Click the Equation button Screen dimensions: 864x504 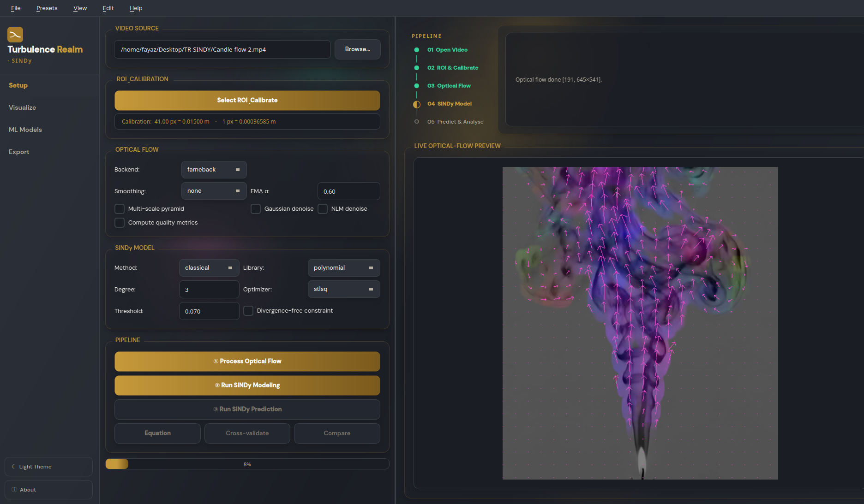pos(157,433)
